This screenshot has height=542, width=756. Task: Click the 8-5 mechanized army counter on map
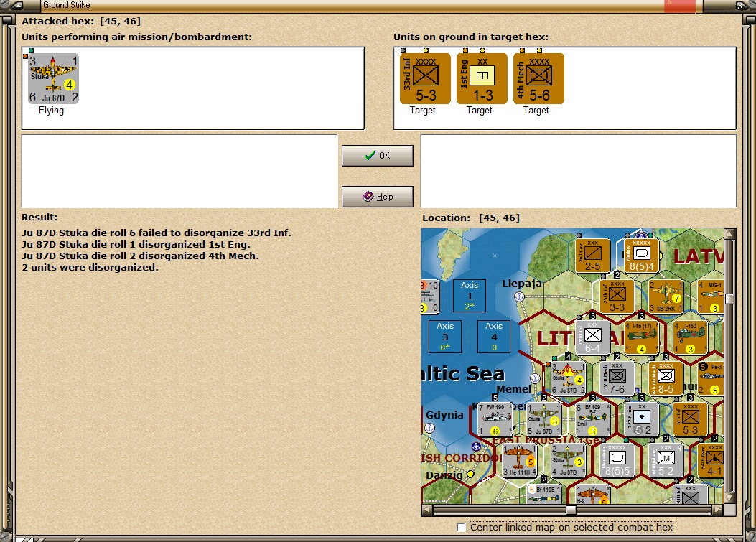click(666, 378)
